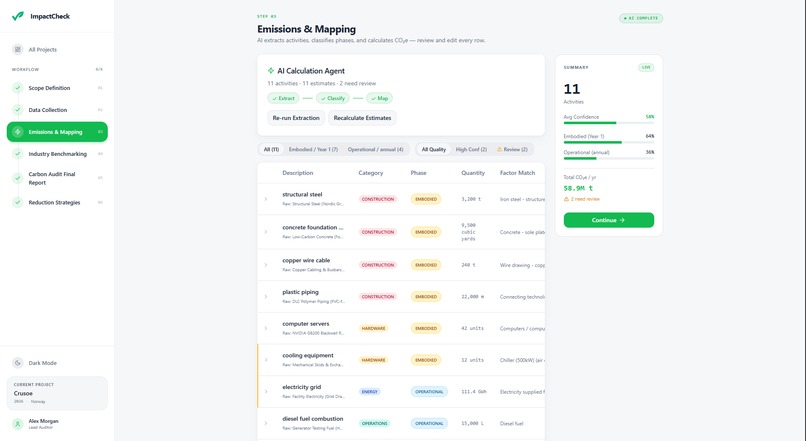Click the 3,200 t quantity cell
The height and width of the screenshot is (441, 806).
click(471, 199)
